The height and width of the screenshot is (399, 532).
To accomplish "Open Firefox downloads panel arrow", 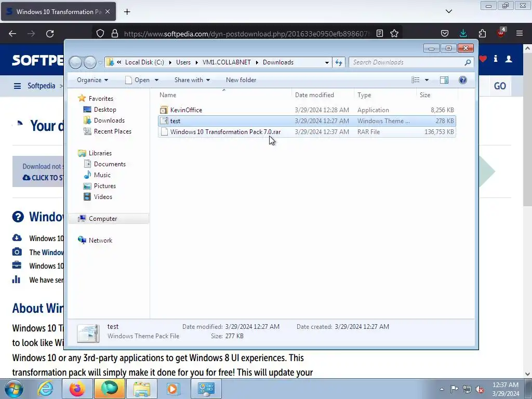I will (x=463, y=34).
